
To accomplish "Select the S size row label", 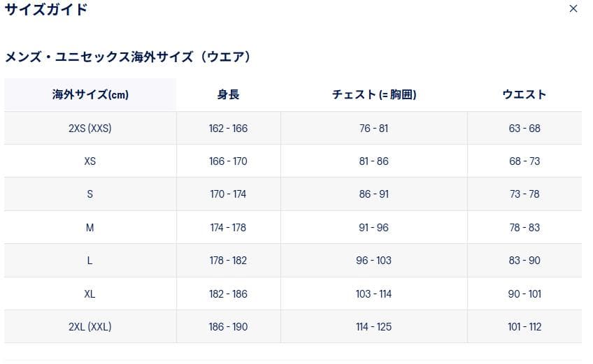I will point(90,194).
